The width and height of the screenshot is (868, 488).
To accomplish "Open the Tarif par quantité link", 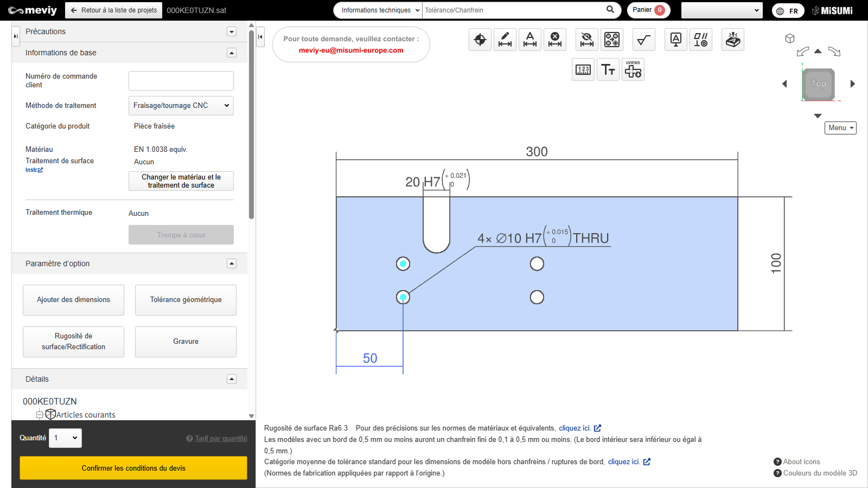I will (221, 439).
